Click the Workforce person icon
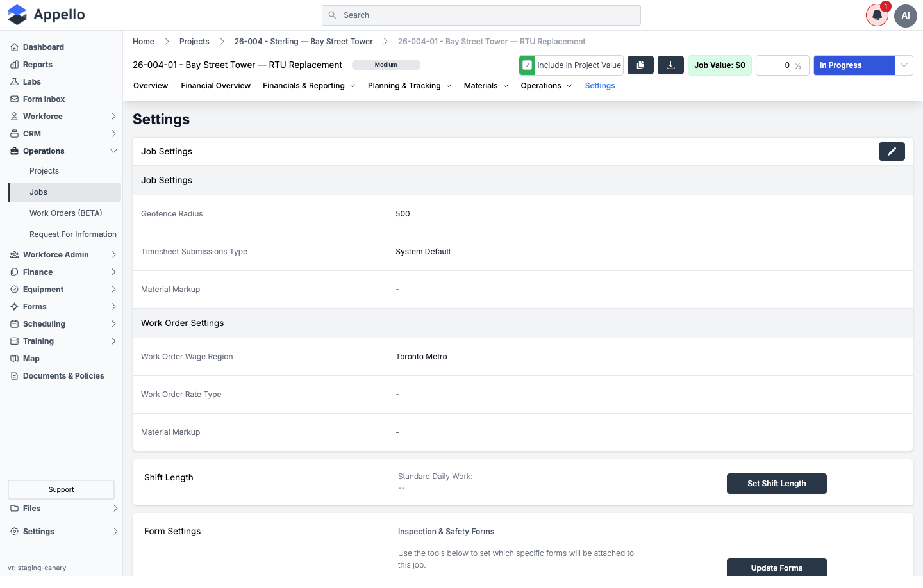Image resolution: width=923 pixels, height=588 pixels. click(14, 117)
